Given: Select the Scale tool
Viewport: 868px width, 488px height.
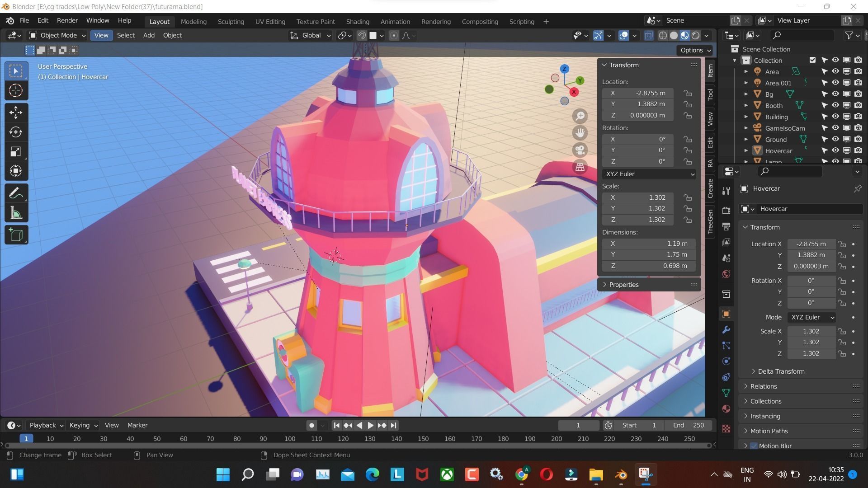Looking at the screenshot, I should click(16, 151).
